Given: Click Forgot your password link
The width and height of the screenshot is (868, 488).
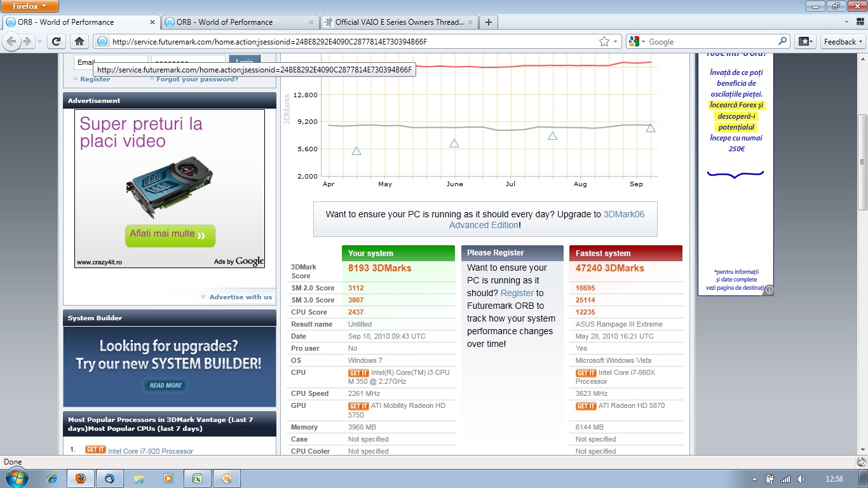Looking at the screenshot, I should pos(197,79).
